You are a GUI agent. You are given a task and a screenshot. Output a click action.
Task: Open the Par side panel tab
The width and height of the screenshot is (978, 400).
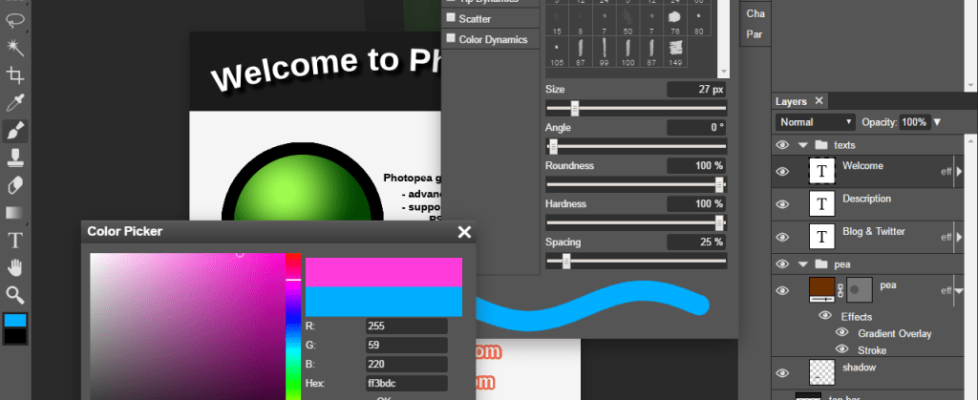(755, 34)
